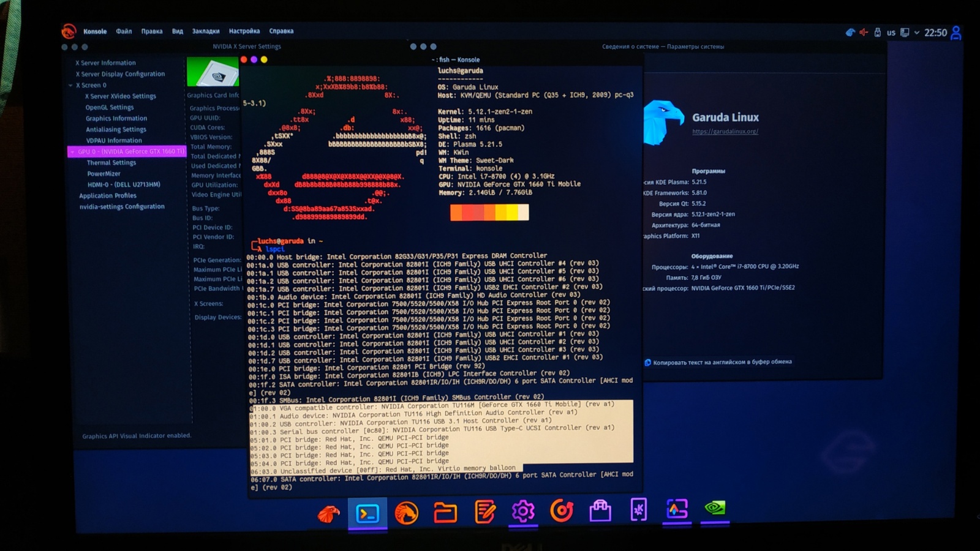Click the dock icon left of the NVIDIA icon
The height and width of the screenshot is (551, 980).
tap(677, 509)
